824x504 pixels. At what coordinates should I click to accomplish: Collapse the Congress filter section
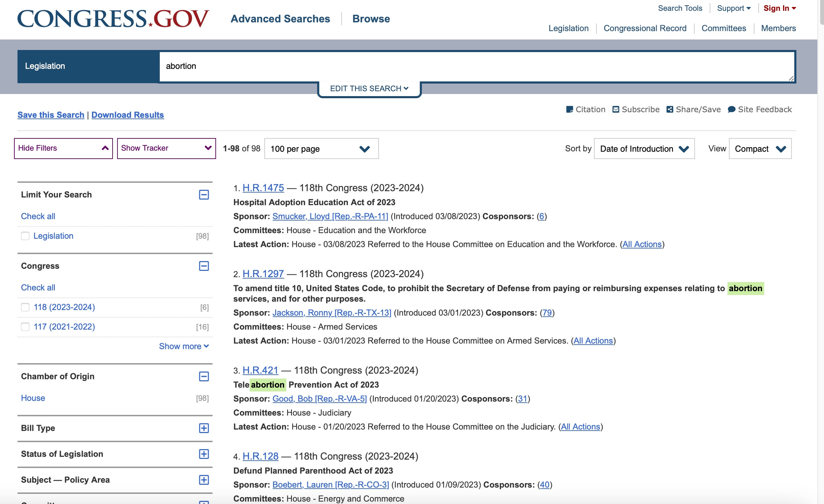click(x=204, y=266)
